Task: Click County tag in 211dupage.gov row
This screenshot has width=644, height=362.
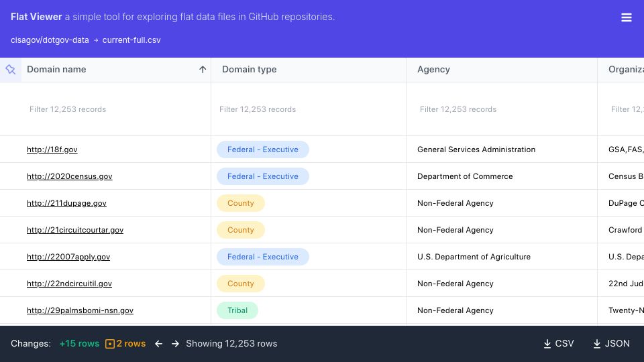Action: tap(241, 203)
